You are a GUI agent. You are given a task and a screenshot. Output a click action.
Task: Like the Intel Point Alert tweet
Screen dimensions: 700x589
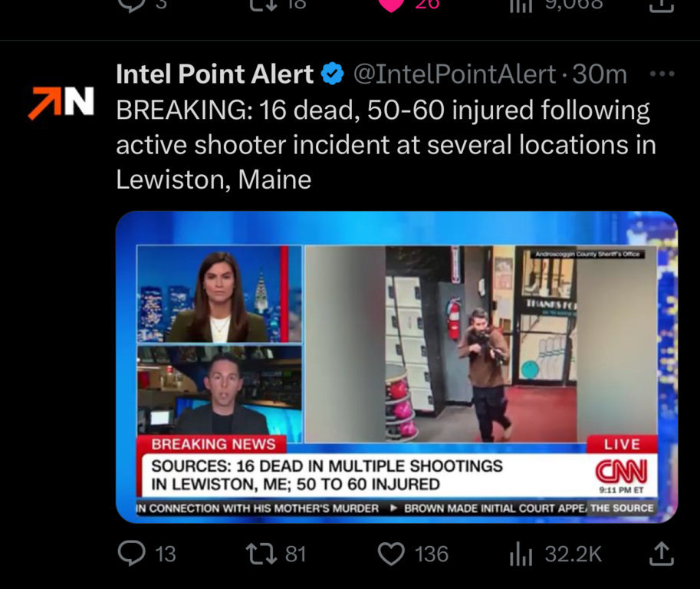(392, 554)
